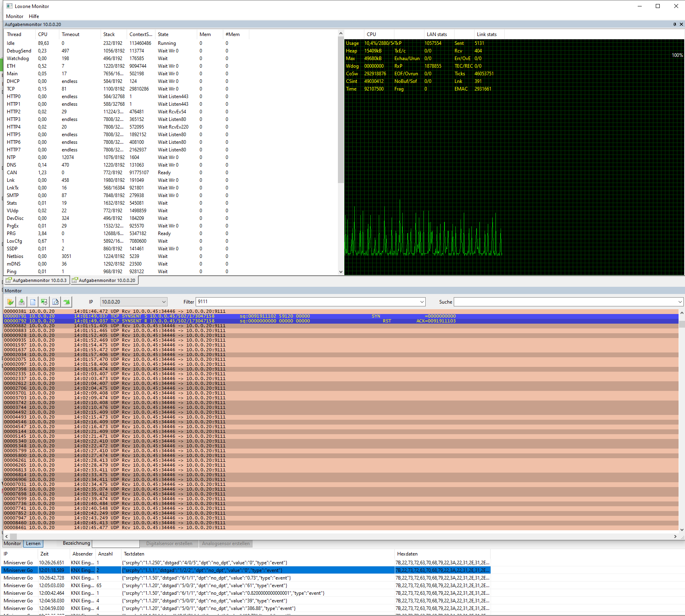Click the open folder icon in Monitor toolbar

point(10,302)
